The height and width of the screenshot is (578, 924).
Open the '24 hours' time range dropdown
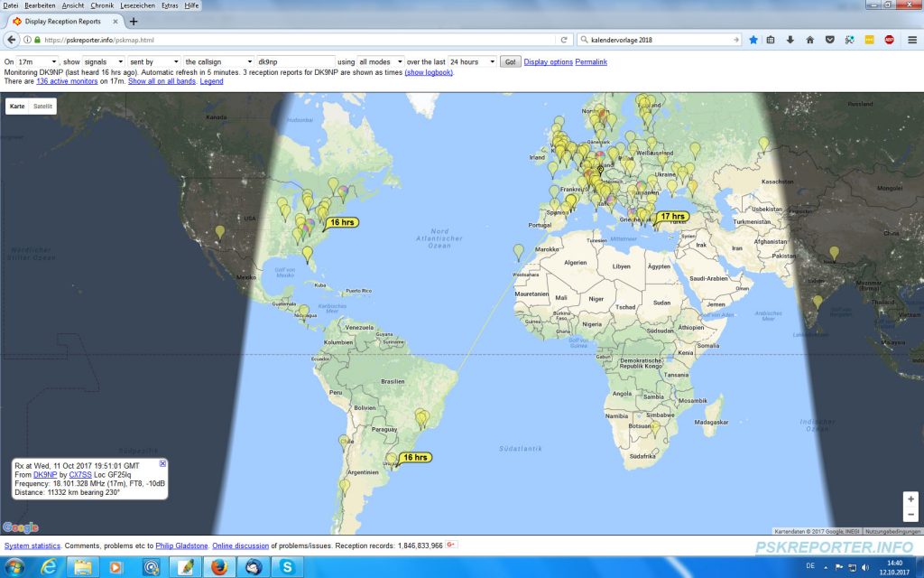pyautogui.click(x=472, y=61)
